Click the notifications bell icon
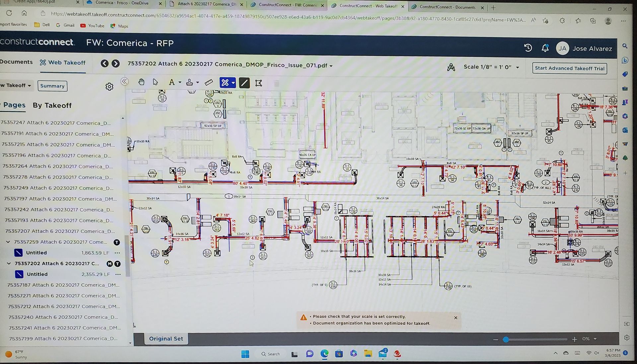Image resolution: width=637 pixels, height=364 pixels. [x=545, y=48]
